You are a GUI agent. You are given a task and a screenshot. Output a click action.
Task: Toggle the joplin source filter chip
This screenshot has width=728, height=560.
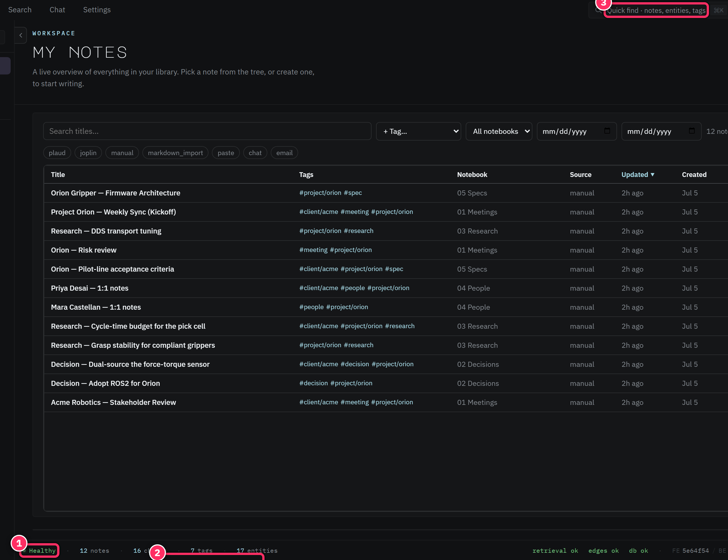click(88, 153)
